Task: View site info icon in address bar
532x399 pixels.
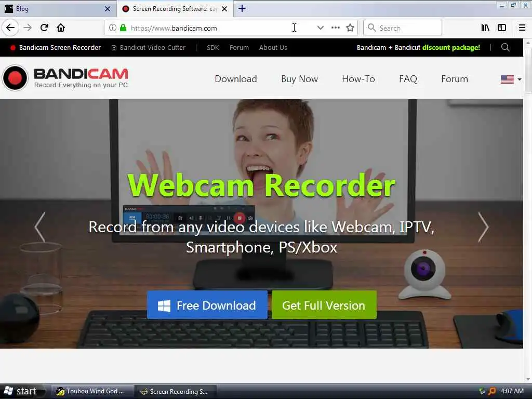Action: tap(112, 28)
